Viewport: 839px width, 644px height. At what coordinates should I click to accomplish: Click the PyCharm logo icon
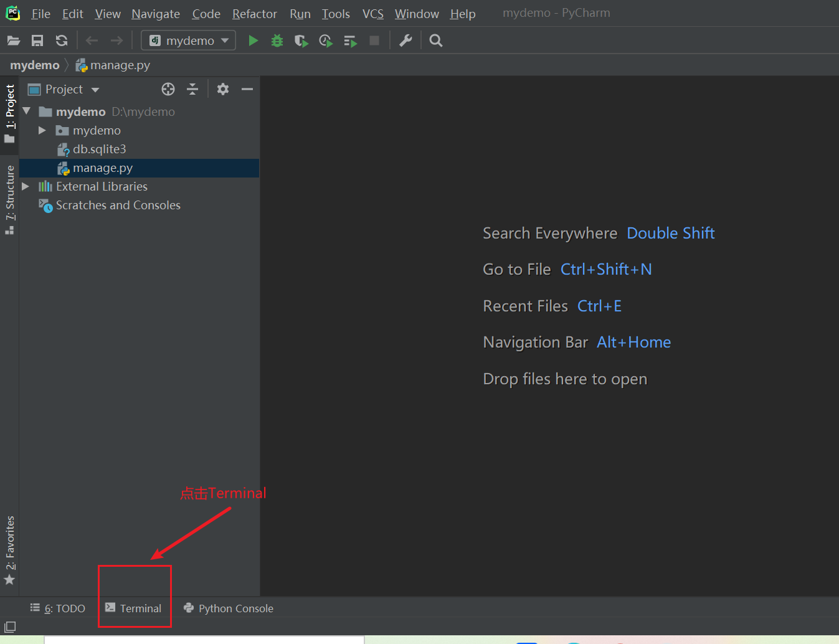[x=12, y=13]
